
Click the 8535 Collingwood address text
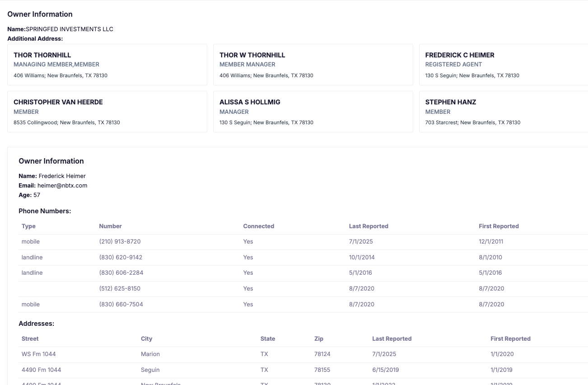[x=67, y=122]
